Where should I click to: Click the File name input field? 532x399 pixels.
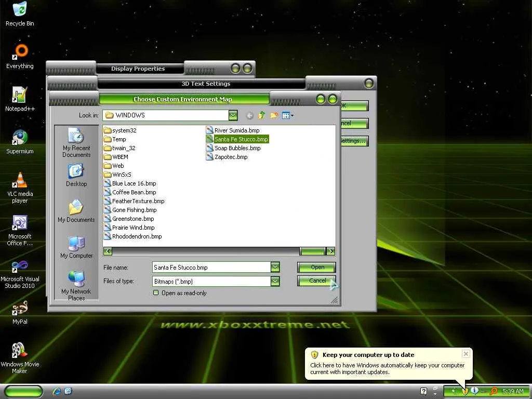point(212,267)
